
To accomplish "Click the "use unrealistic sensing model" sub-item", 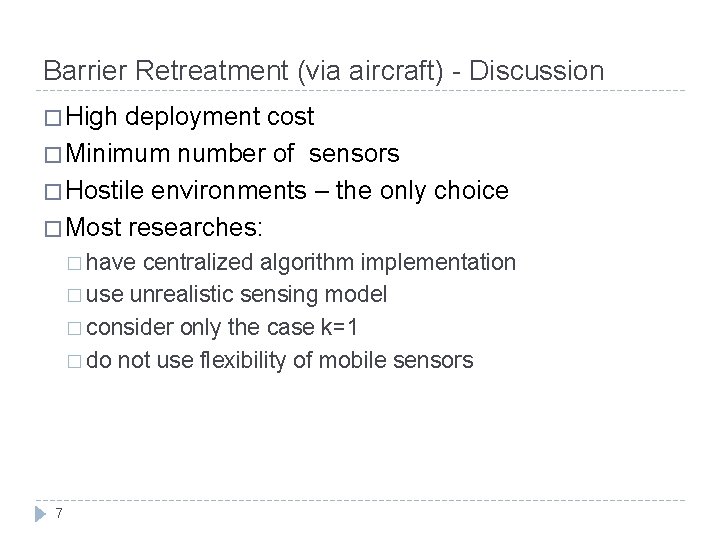I will (x=237, y=295).
